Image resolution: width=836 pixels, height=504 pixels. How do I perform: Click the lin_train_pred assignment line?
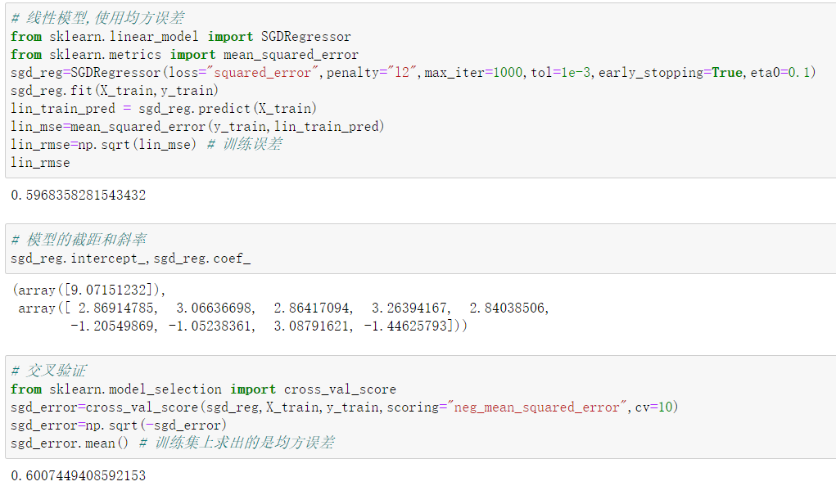pos(164,109)
